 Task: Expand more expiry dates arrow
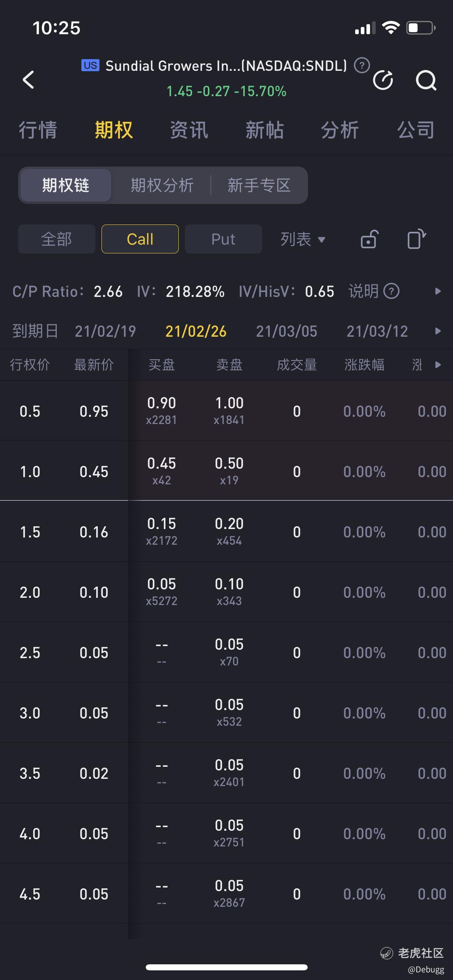coord(438,331)
